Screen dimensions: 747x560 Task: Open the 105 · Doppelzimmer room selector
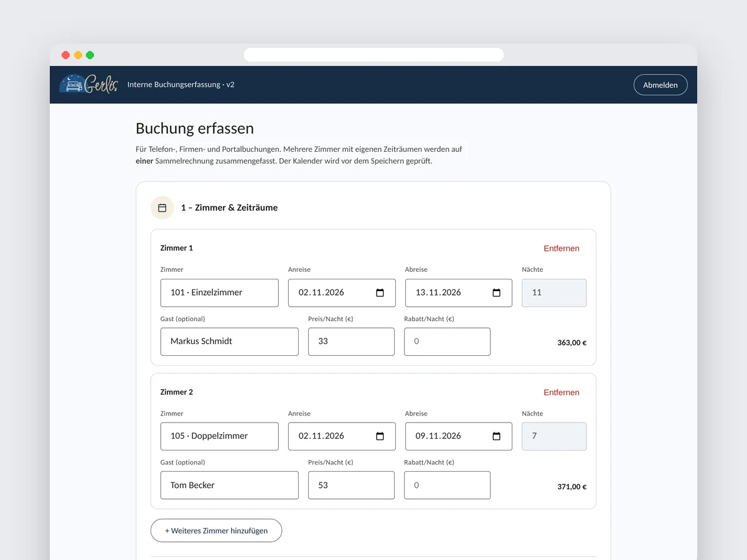(x=219, y=436)
